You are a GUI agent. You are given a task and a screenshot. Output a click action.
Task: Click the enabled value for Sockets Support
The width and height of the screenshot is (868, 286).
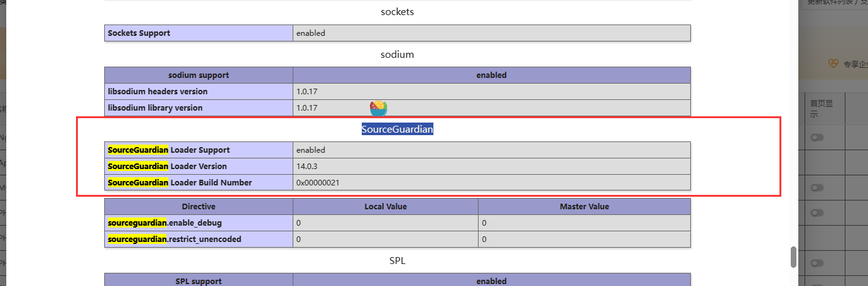coord(311,33)
